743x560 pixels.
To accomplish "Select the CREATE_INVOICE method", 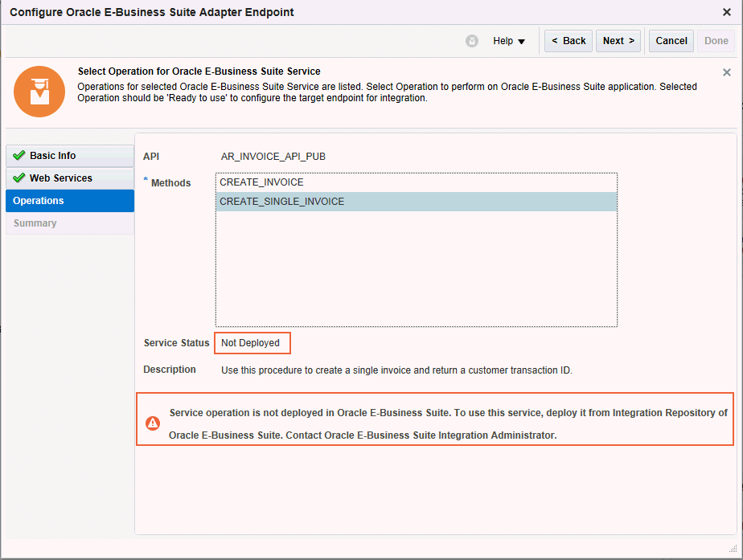I will point(416,182).
